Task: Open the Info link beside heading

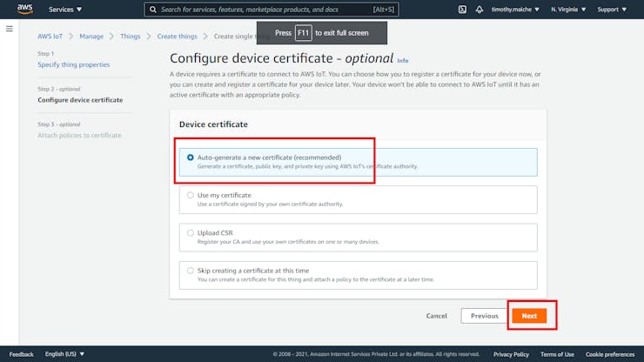Action: click(402, 60)
